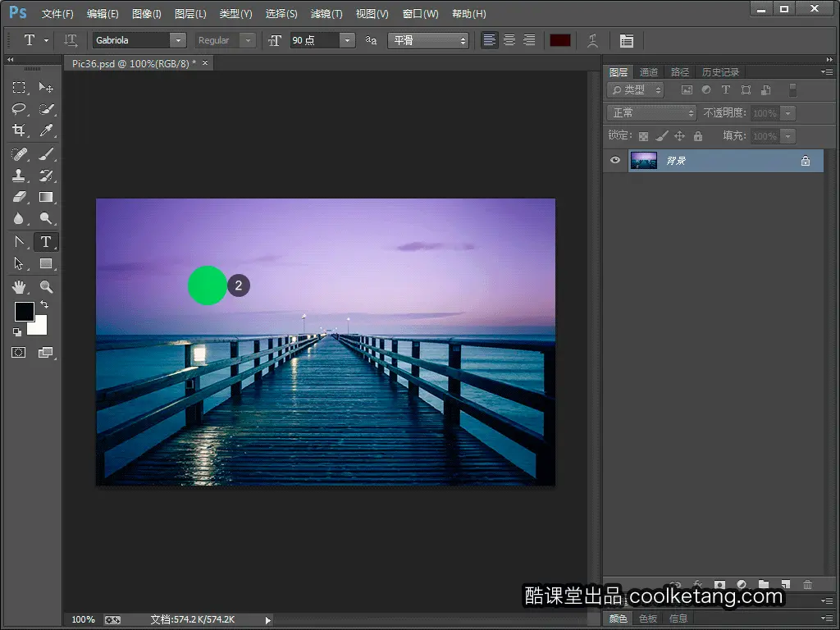Select the Eyedropper tool
This screenshot has height=630, width=840.
46,130
